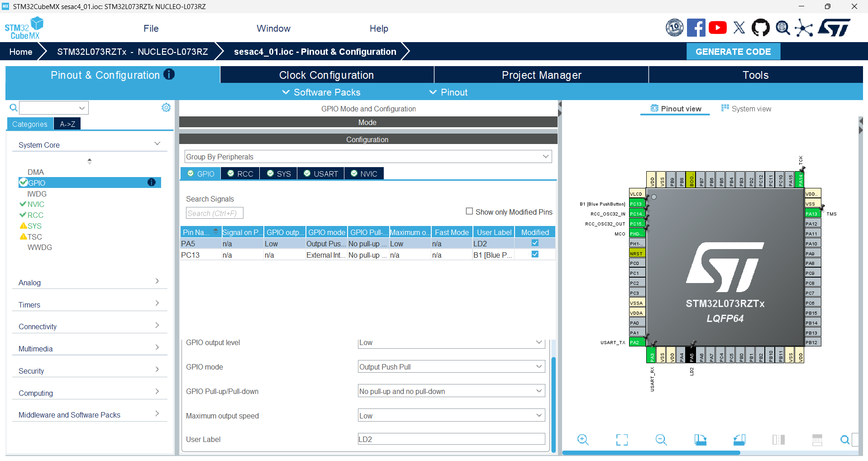
Task: Click the GPIO info icon in tree
Action: (152, 182)
